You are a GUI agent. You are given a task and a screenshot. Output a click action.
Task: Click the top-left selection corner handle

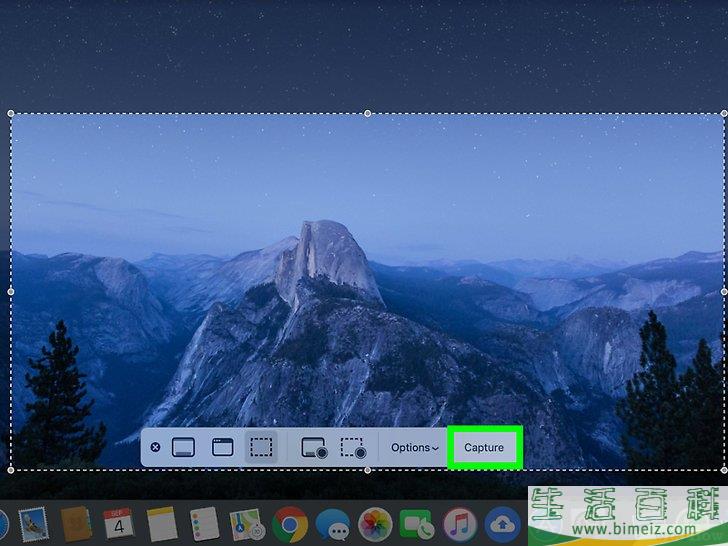coord(11,114)
